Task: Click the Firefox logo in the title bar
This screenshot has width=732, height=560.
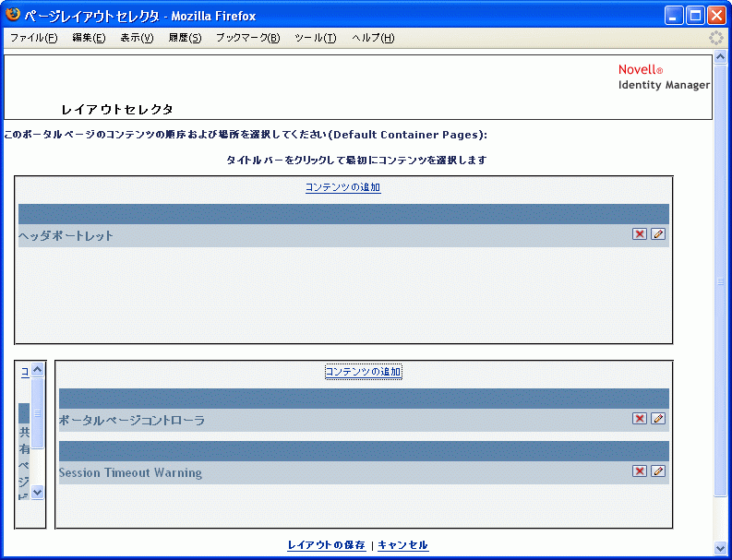Action: pos(13,15)
